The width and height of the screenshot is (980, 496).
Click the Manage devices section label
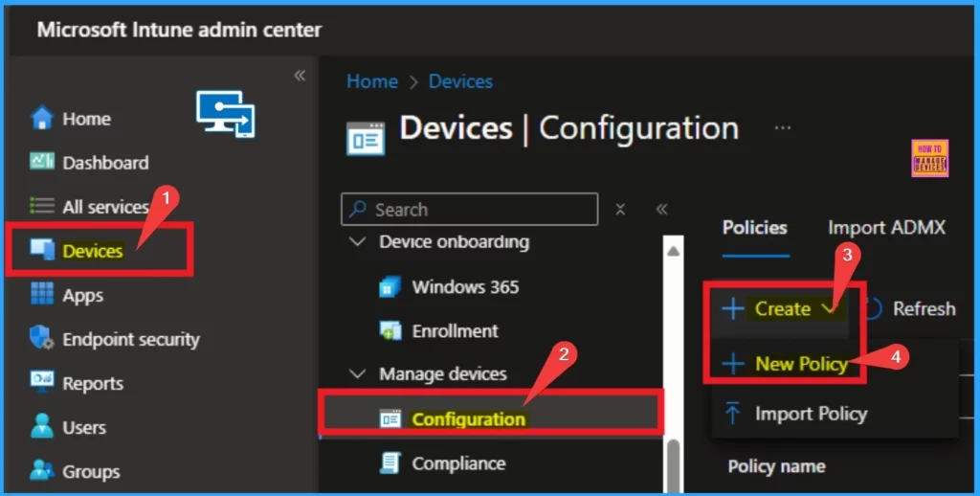tap(442, 374)
